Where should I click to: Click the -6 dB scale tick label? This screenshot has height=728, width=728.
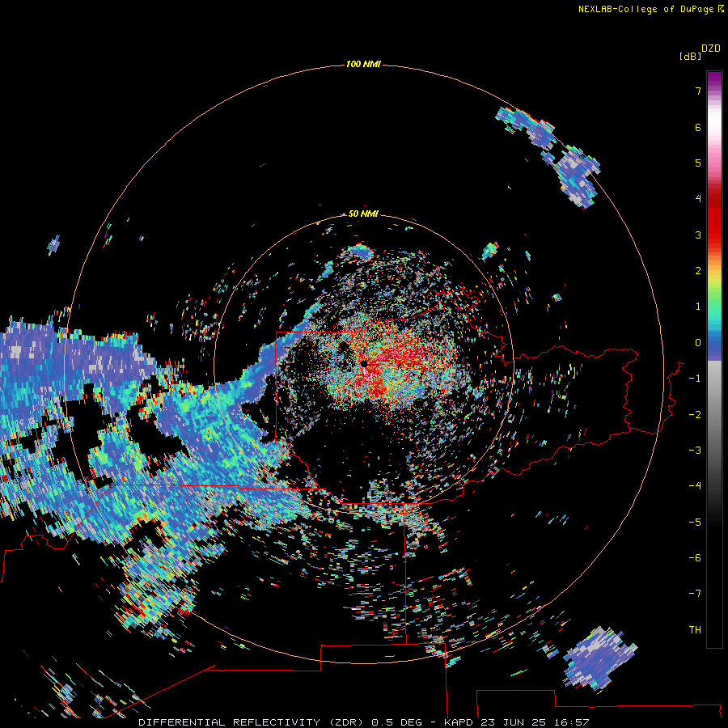[695, 558]
